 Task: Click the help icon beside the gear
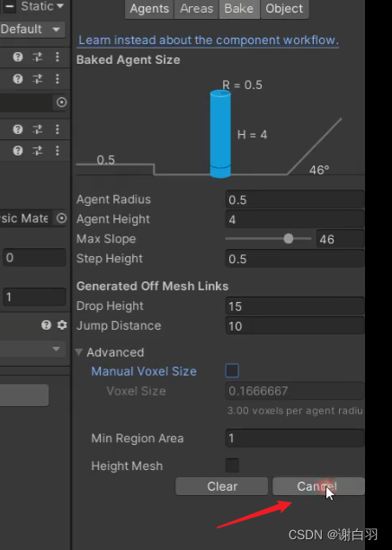[46, 324]
